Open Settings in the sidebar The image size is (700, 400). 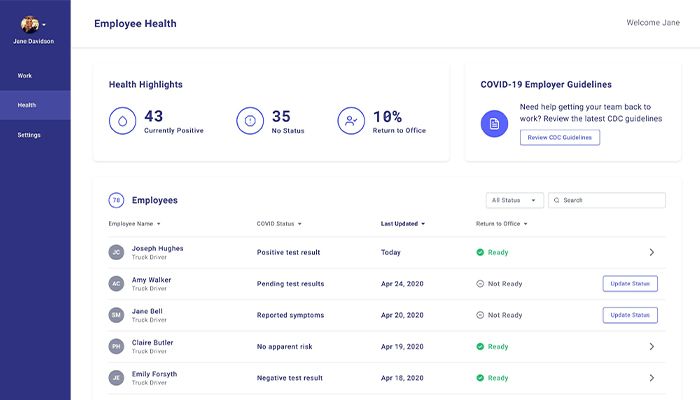tap(29, 135)
